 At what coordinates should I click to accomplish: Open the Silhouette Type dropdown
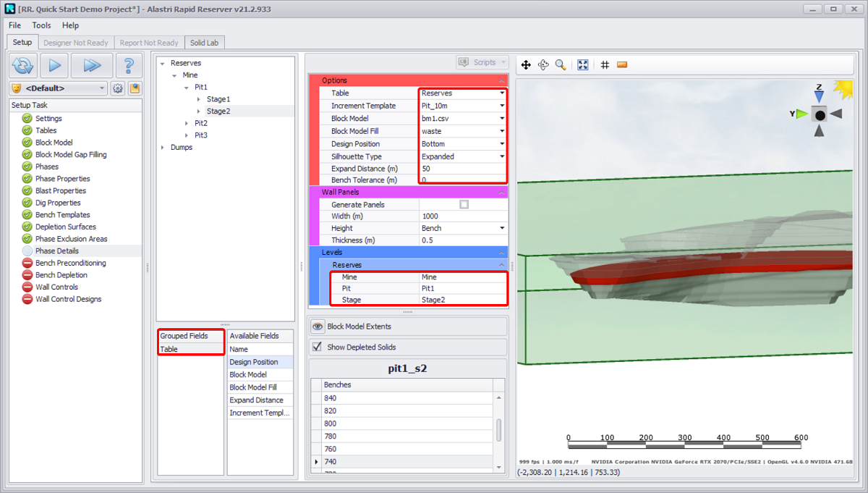(x=502, y=157)
